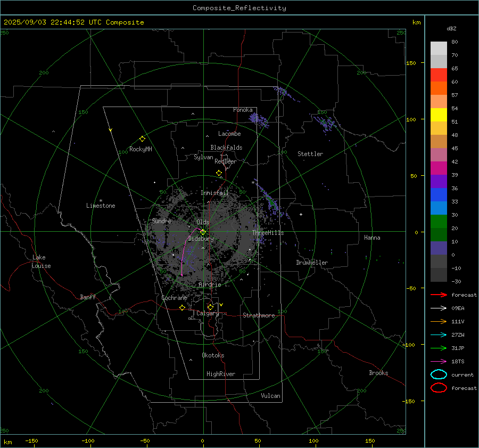Click the dBZ legend heading
This screenshot has height=448, width=479.
tap(451, 29)
